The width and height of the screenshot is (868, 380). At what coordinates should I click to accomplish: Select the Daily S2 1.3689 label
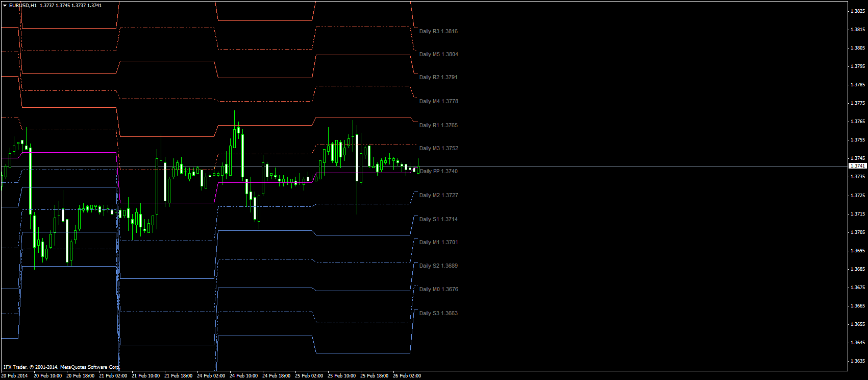click(438, 266)
